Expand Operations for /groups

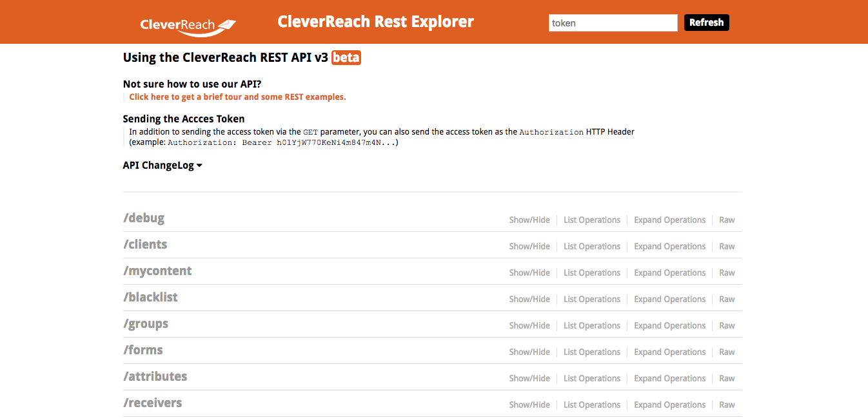(x=670, y=325)
